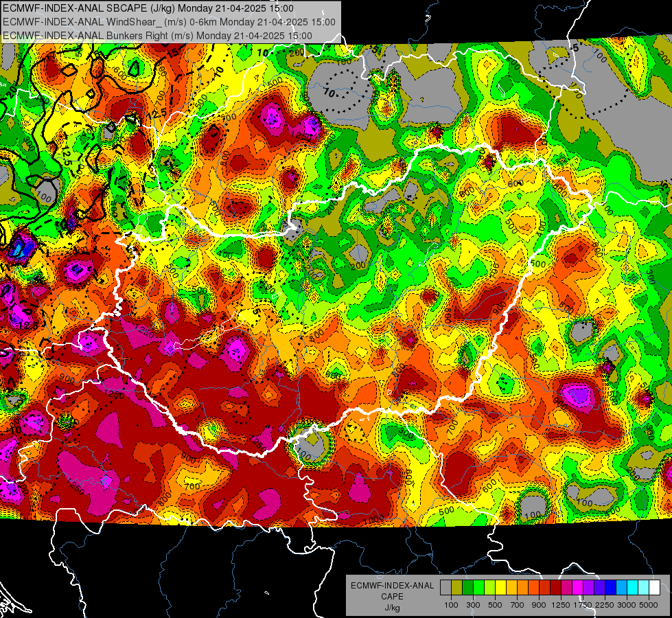Click the J/kg unit label in legend
This screenshot has height=618, width=672.
392,608
